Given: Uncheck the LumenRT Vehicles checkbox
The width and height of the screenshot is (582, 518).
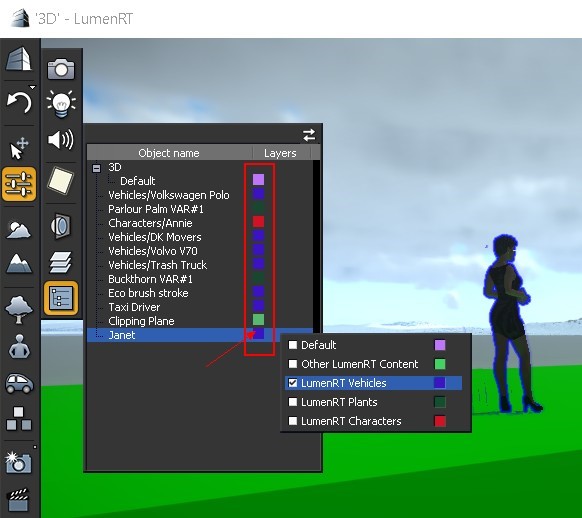Looking at the screenshot, I should (293, 383).
